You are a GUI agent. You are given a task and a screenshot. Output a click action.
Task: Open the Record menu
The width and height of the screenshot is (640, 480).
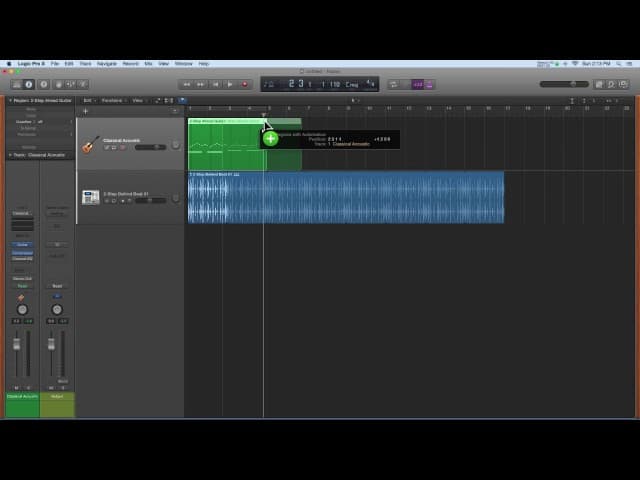coord(131,64)
